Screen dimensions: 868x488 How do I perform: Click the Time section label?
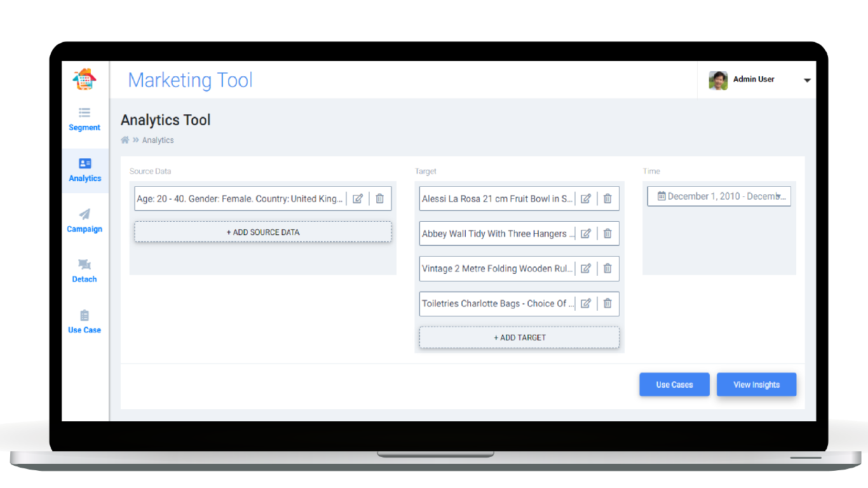651,172
